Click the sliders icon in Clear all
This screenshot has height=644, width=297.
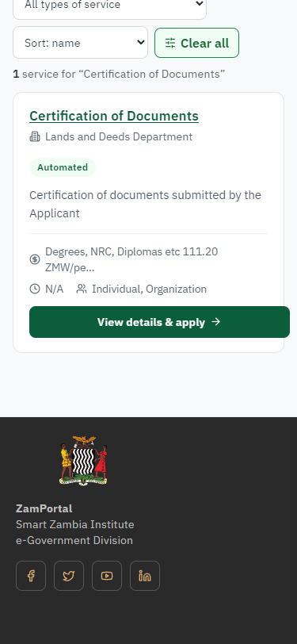click(x=170, y=43)
